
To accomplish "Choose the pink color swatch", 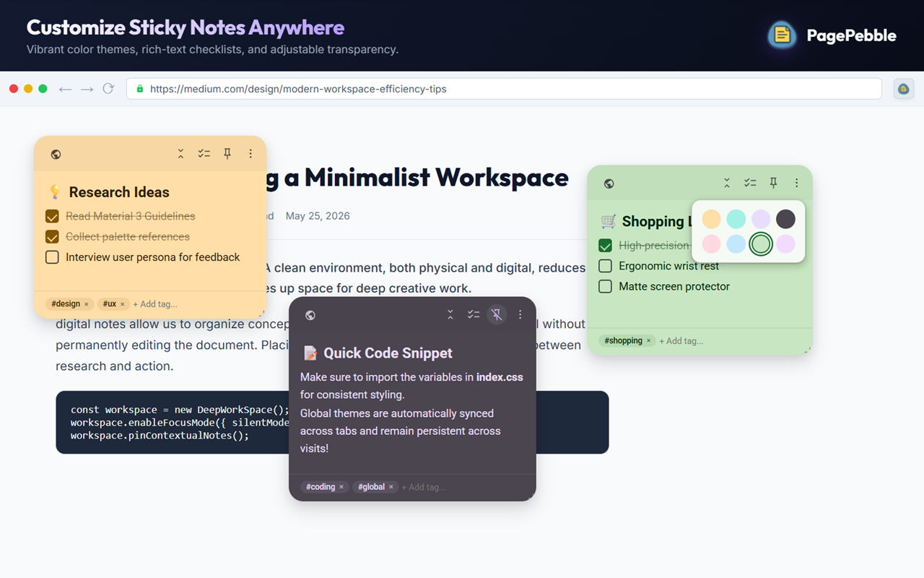I will click(x=711, y=243).
